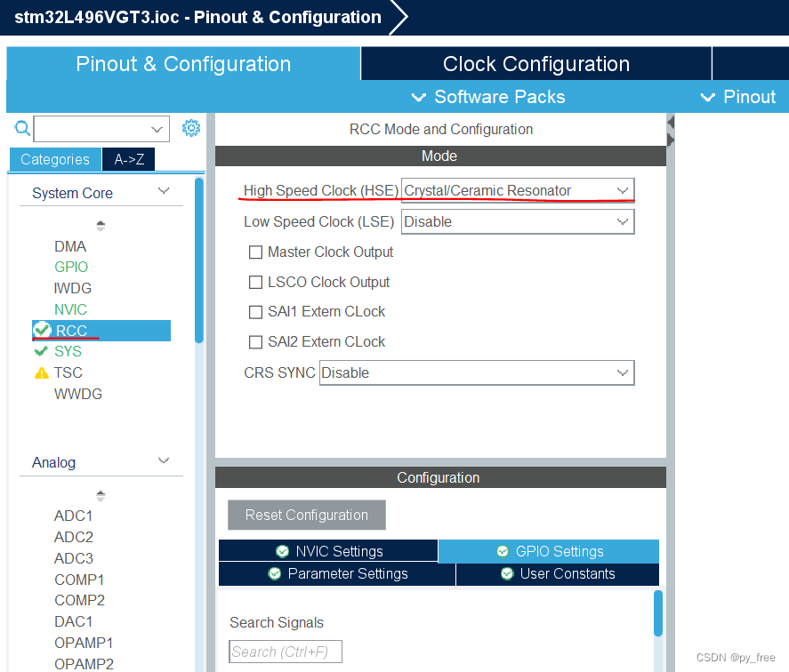The image size is (789, 672).
Task: Select DMA in System Core
Action: (x=70, y=246)
